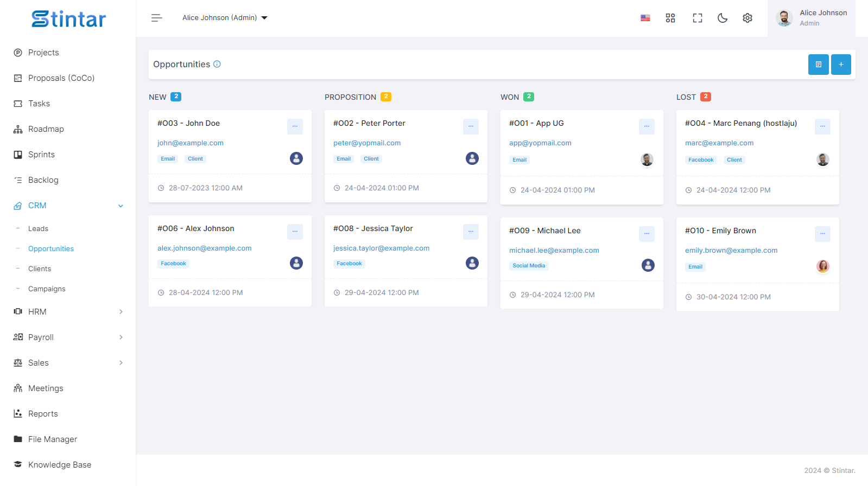Click assignee photo on App UG card
This screenshot has width=868, height=486.
tap(647, 159)
